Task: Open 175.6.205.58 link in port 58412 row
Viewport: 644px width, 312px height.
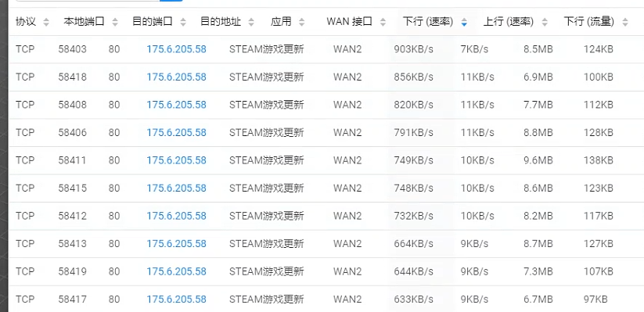Action: (177, 216)
